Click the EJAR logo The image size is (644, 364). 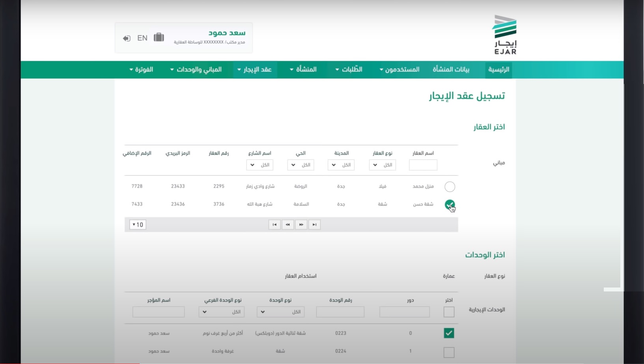tap(505, 35)
